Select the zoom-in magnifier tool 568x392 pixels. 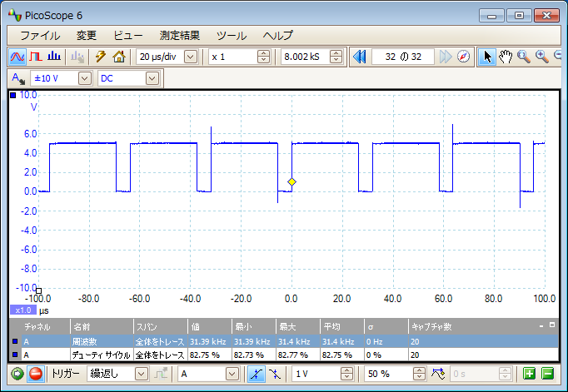coord(542,57)
